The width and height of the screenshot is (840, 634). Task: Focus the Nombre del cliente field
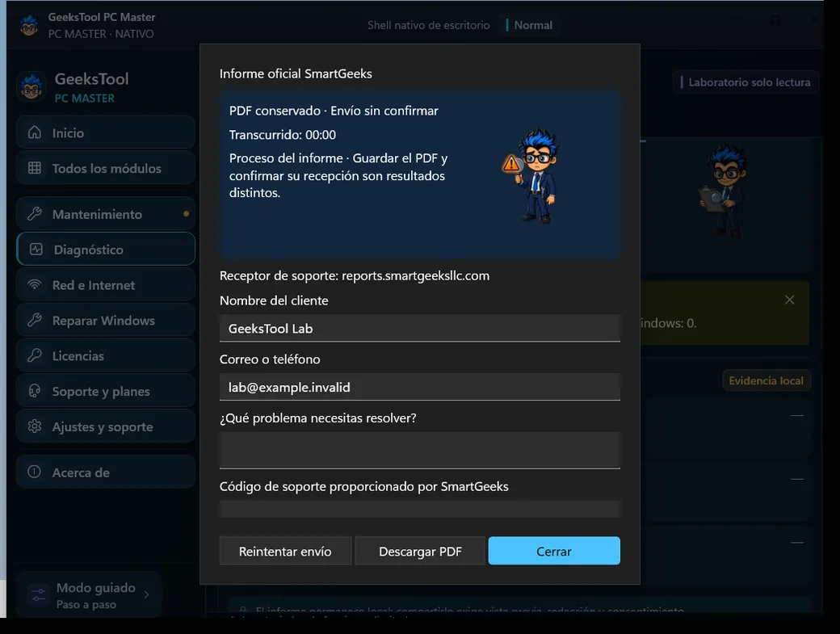click(x=420, y=328)
